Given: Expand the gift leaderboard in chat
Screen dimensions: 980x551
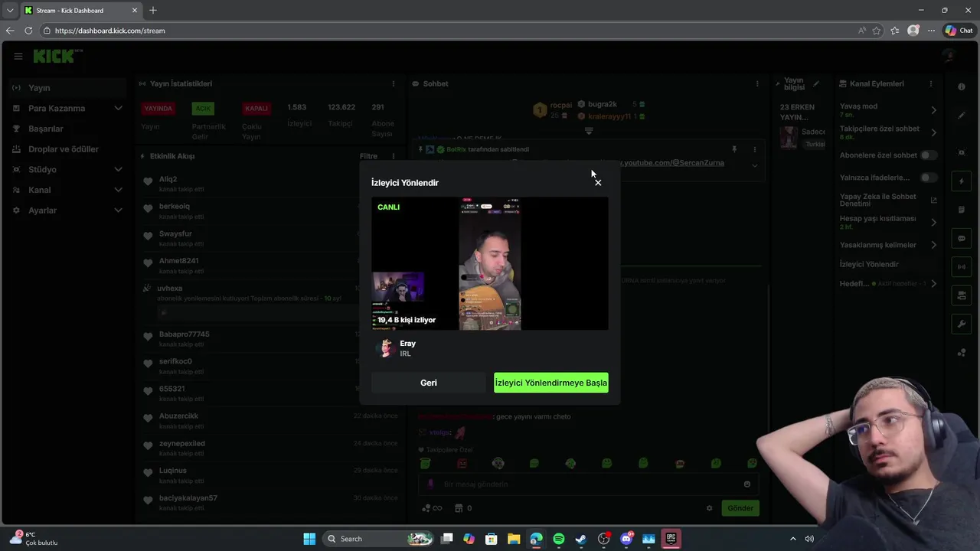Looking at the screenshot, I should click(589, 132).
